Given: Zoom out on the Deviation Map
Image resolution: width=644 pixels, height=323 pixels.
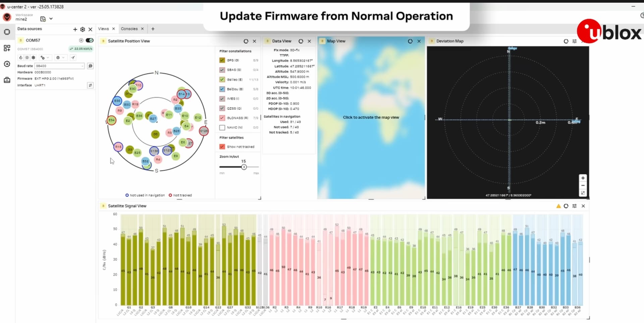Looking at the screenshot, I should click(x=583, y=185).
